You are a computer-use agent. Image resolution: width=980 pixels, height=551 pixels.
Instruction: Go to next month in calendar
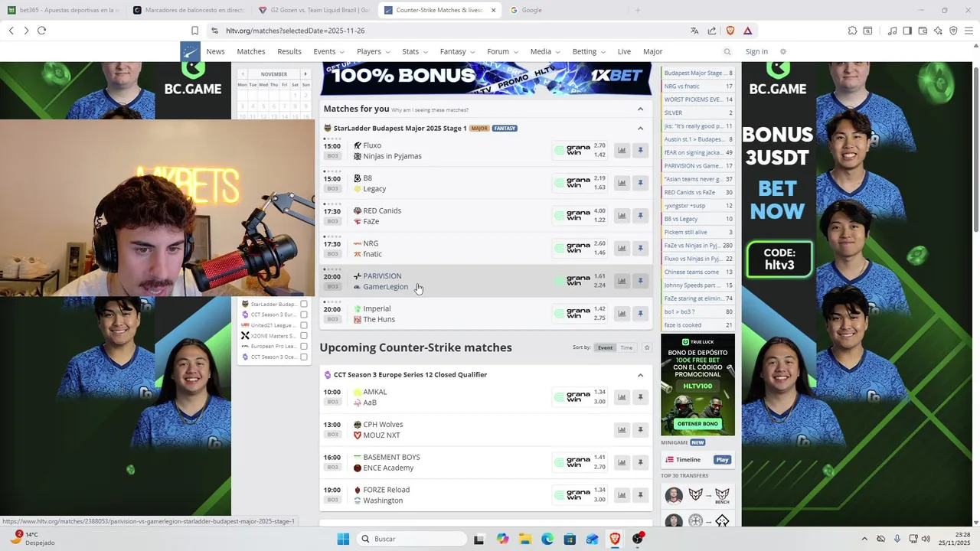tap(305, 74)
